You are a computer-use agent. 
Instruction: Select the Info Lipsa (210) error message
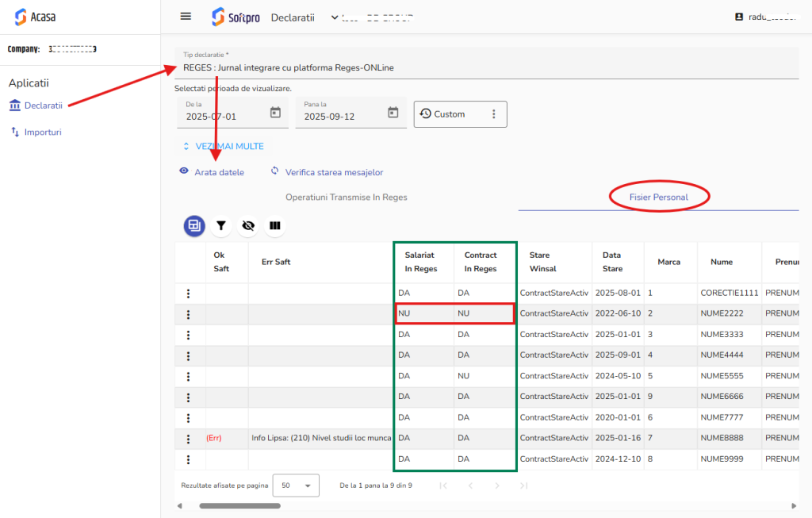click(x=321, y=438)
